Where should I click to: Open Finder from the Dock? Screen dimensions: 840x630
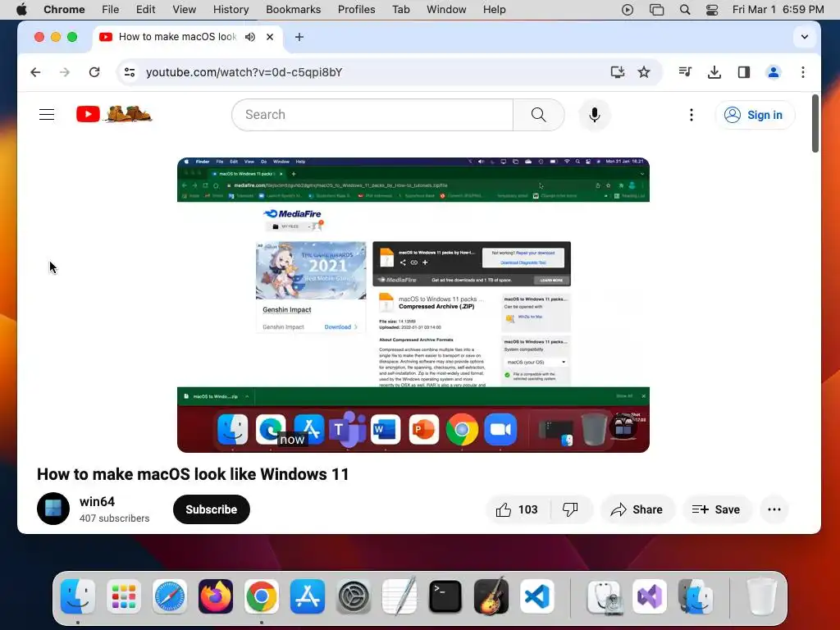tap(78, 596)
